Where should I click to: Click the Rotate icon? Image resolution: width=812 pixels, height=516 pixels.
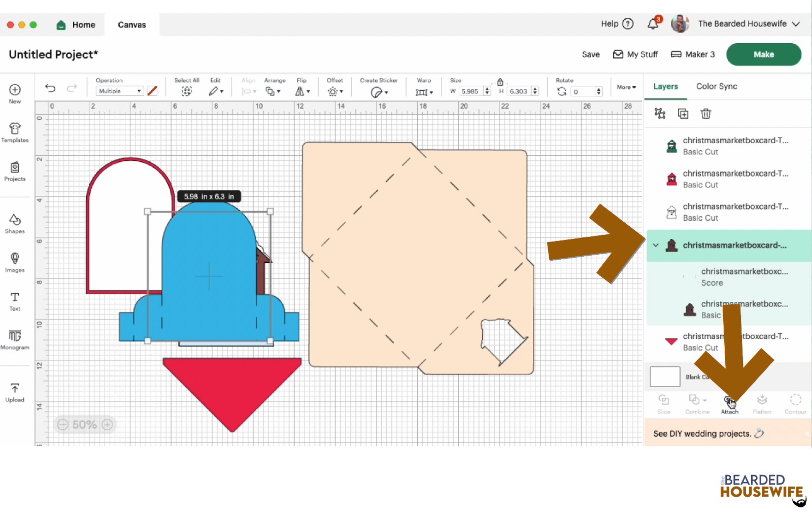tap(561, 91)
